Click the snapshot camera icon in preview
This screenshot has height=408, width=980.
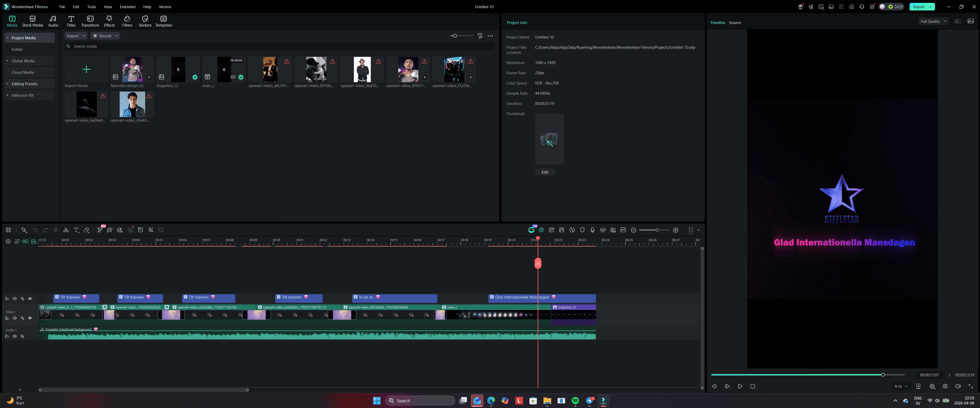point(945,386)
